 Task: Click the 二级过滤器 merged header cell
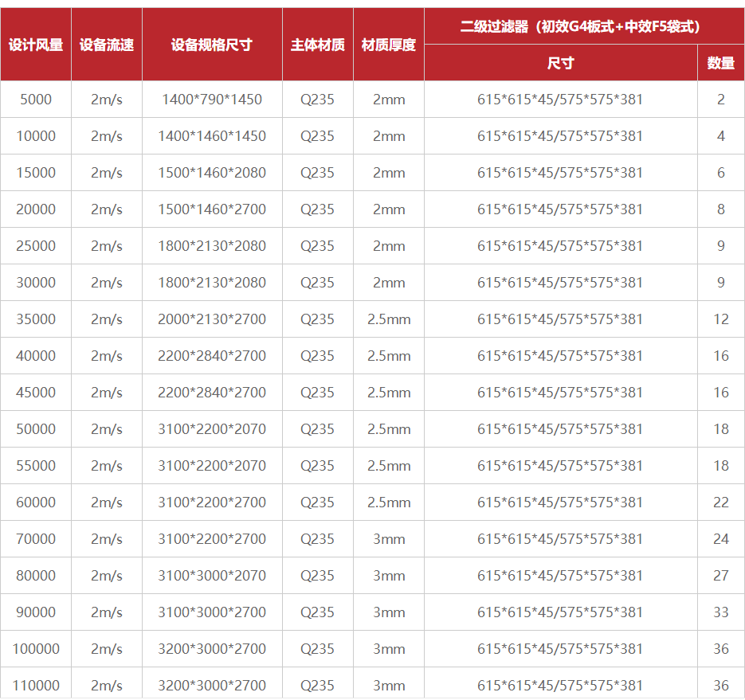(584, 26)
